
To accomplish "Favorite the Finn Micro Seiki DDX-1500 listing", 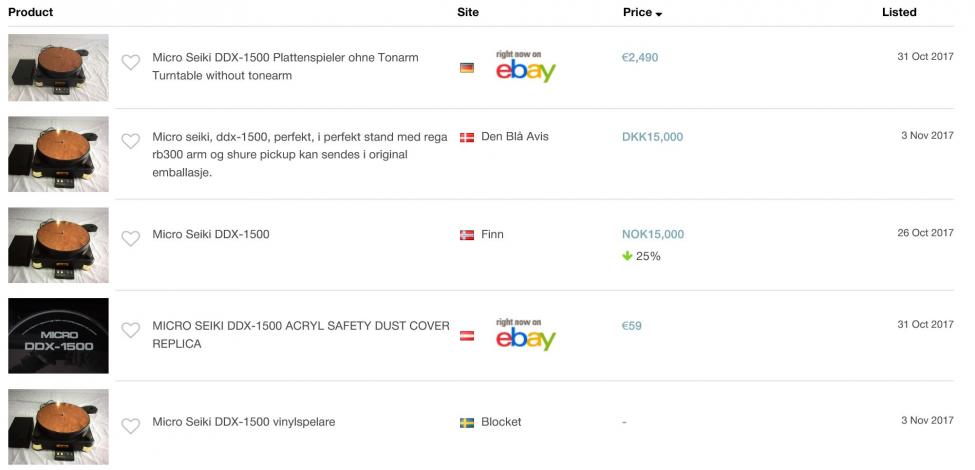I will pos(131,238).
